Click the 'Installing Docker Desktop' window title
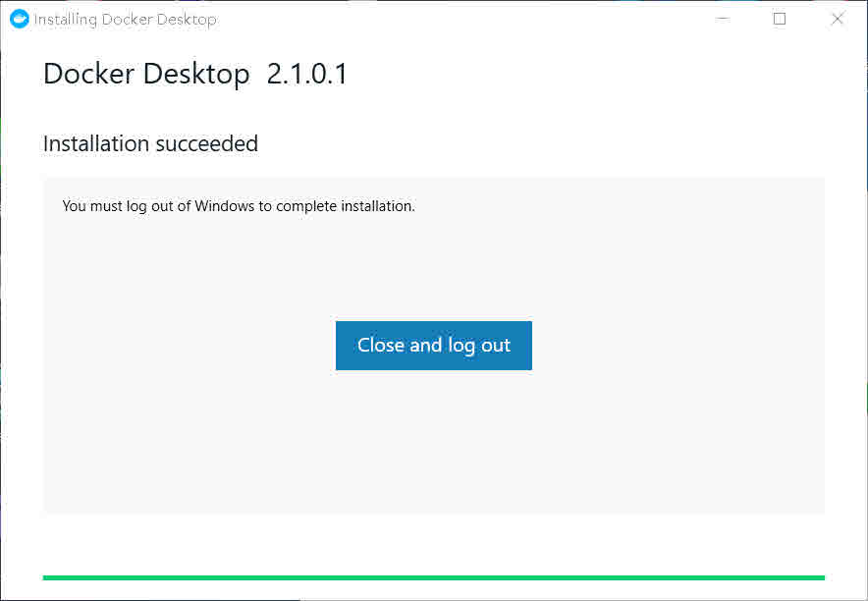Screen dimensions: 868x601 point(125,20)
